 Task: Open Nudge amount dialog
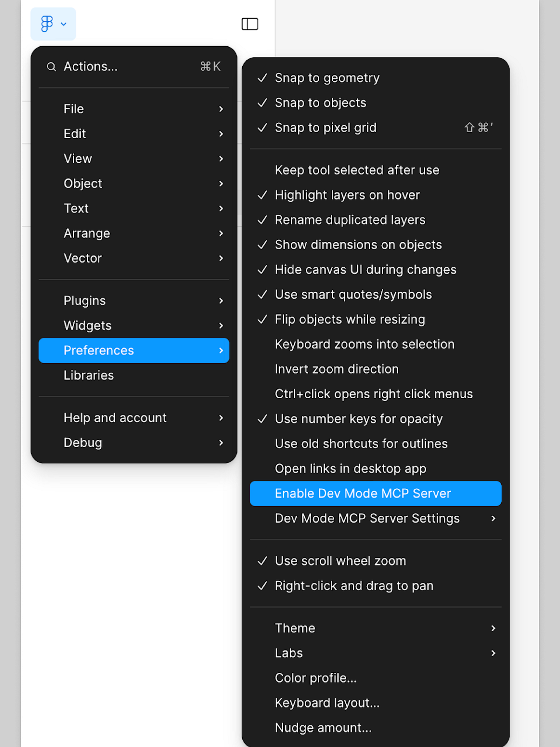(323, 728)
